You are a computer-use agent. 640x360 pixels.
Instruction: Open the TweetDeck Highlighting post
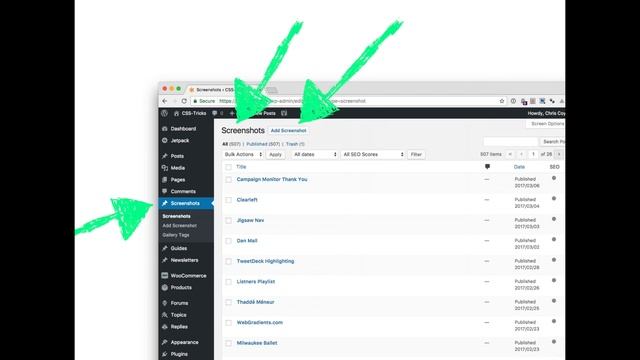point(265,261)
